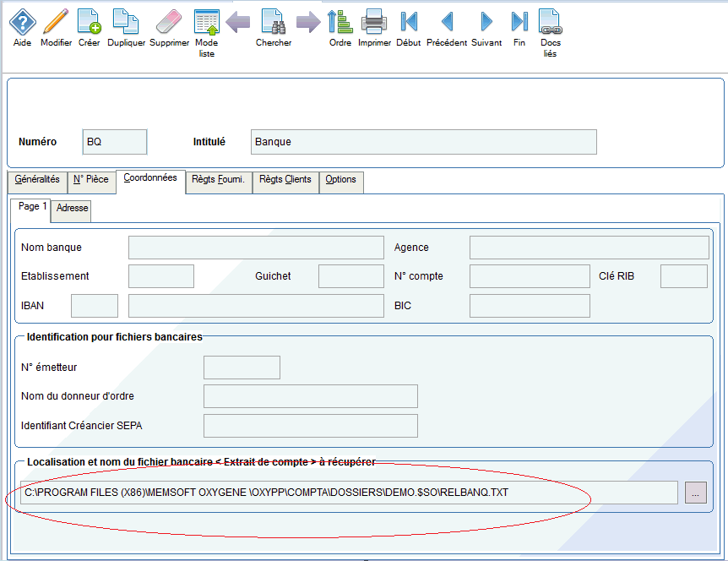Viewport: 728px width, 561px height.
Task: Click the 'Identification pour fichiers bancaires' heading
Action: tap(114, 337)
